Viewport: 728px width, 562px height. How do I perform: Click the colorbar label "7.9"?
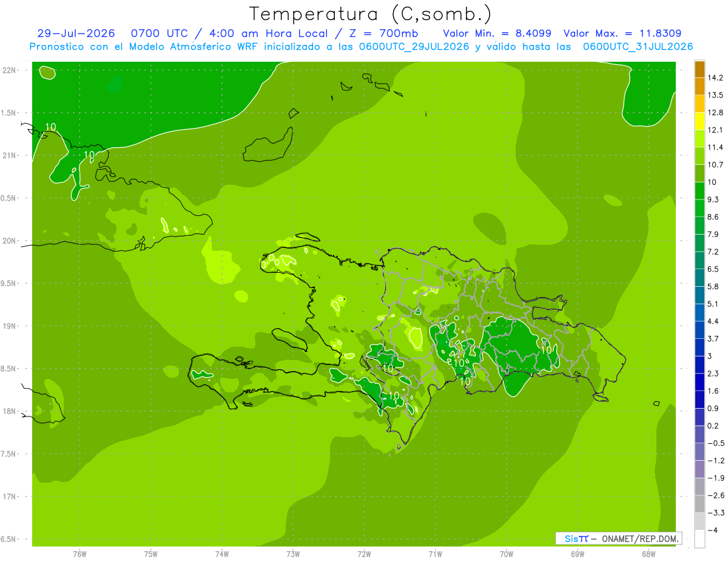pyautogui.click(x=713, y=235)
